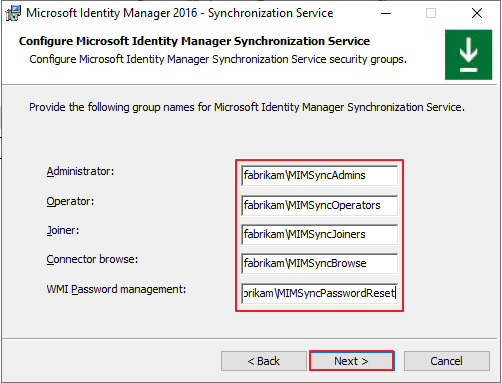The width and height of the screenshot is (502, 383).
Task: Click the bold Configure Synchronization Service heading
Action: pyautogui.click(x=194, y=41)
